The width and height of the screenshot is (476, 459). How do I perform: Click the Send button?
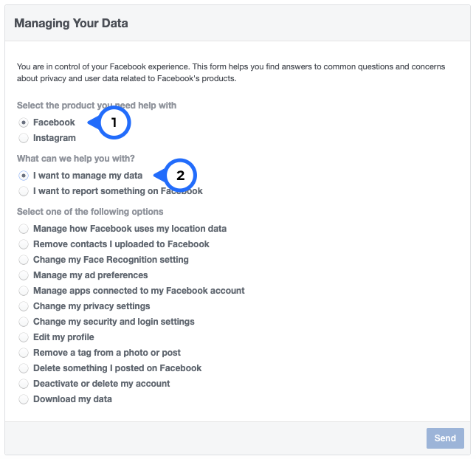pos(445,438)
